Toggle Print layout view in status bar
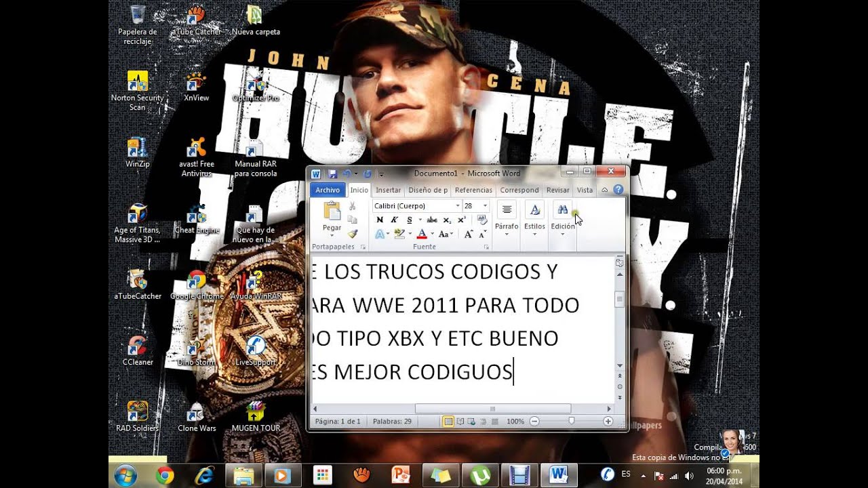 coord(448,422)
